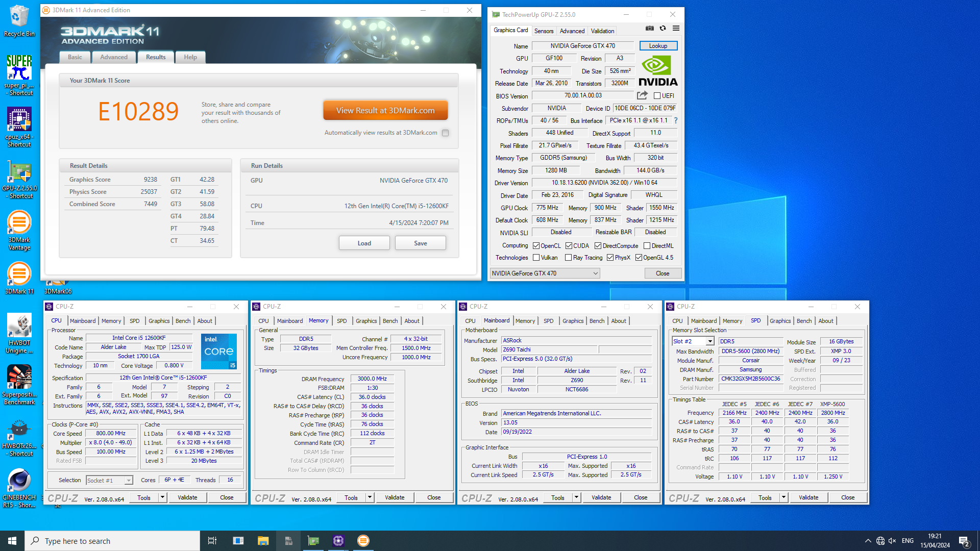The width and height of the screenshot is (980, 551).
Task: Open notification center icon
Action: [964, 541]
